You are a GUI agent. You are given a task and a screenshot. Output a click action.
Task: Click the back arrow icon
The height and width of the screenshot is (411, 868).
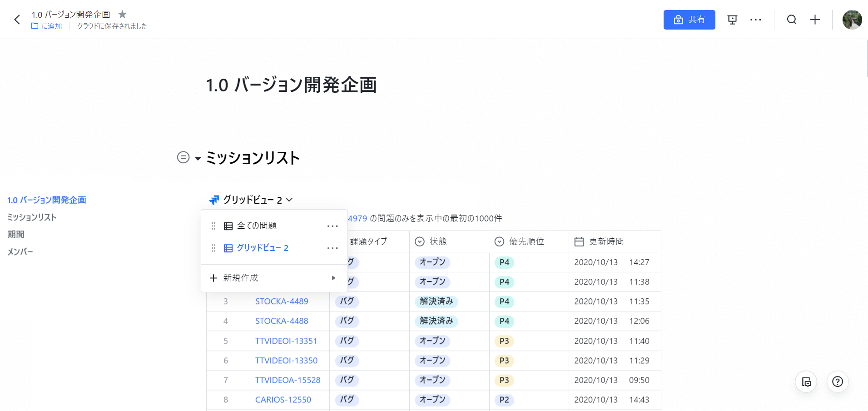point(17,20)
